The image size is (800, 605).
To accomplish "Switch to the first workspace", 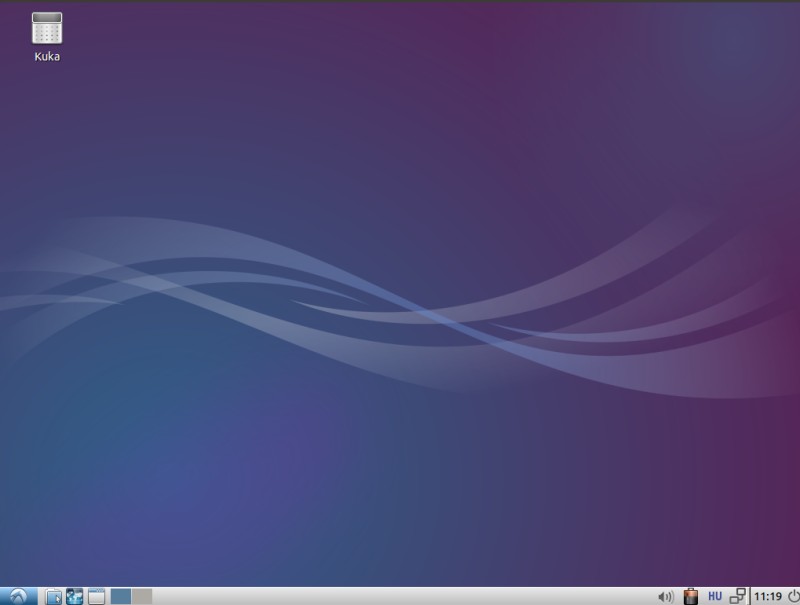I will coord(121,596).
